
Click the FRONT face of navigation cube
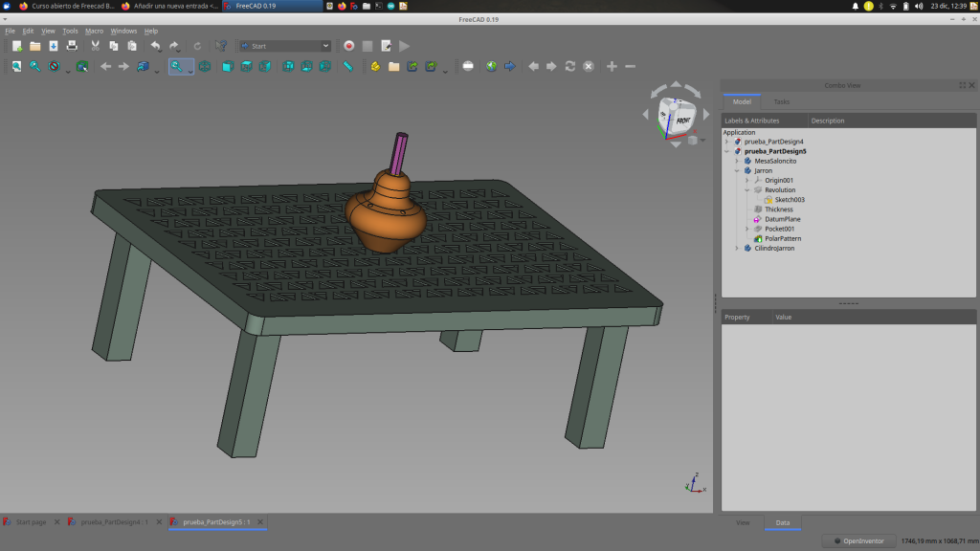tap(682, 121)
